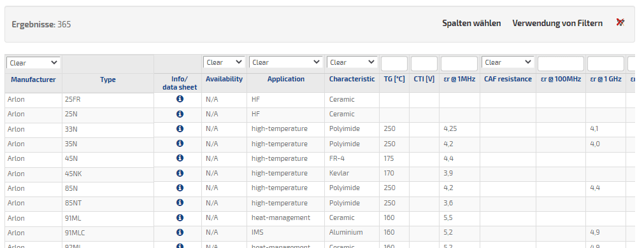Focus the TG filter input field
The width and height of the screenshot is (644, 248).
pyautogui.click(x=394, y=64)
